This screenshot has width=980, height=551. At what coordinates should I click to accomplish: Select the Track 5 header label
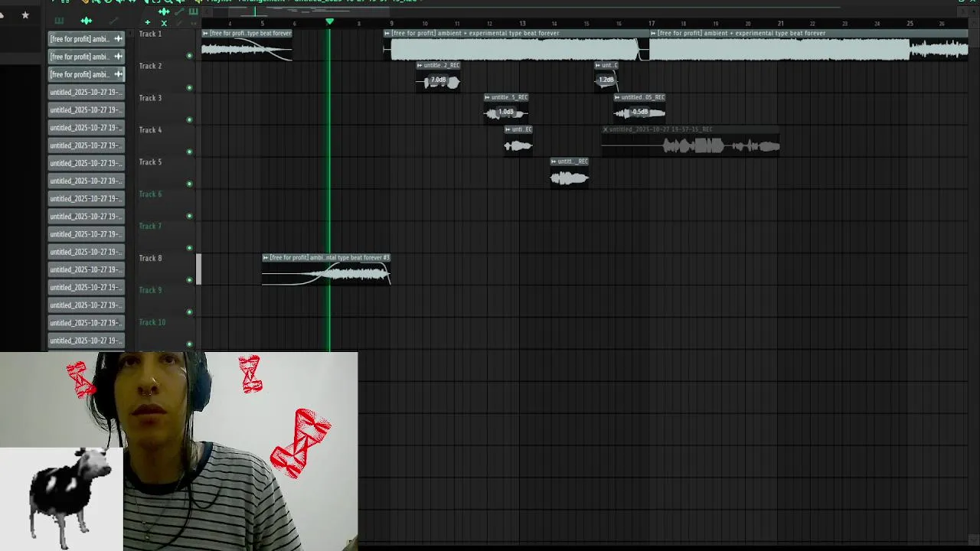coord(150,163)
